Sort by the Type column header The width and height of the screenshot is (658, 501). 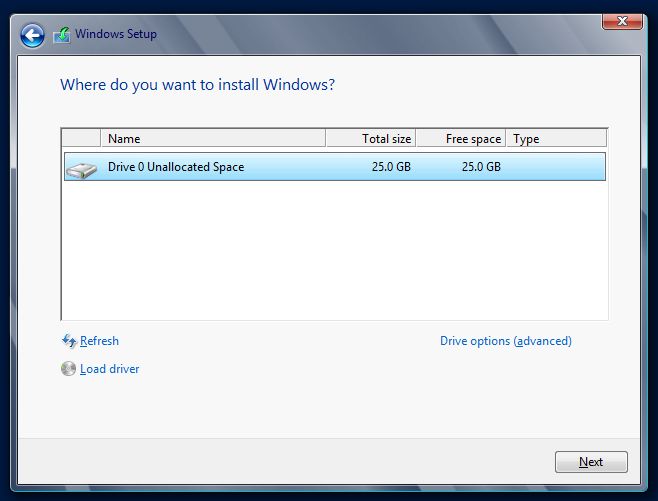(x=556, y=138)
